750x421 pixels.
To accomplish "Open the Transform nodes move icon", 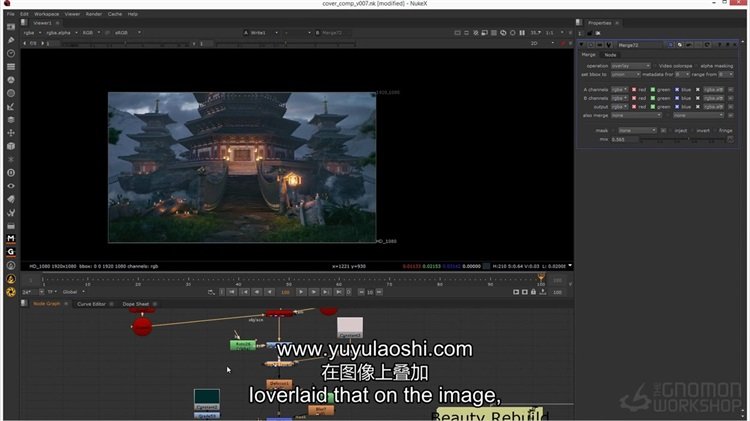I will pos(11,133).
